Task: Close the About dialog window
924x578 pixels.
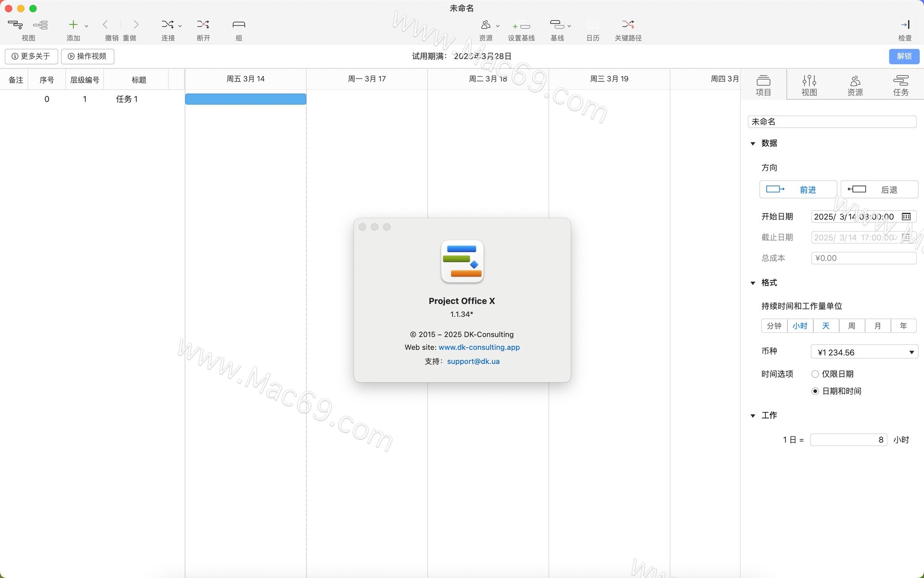Action: [362, 227]
